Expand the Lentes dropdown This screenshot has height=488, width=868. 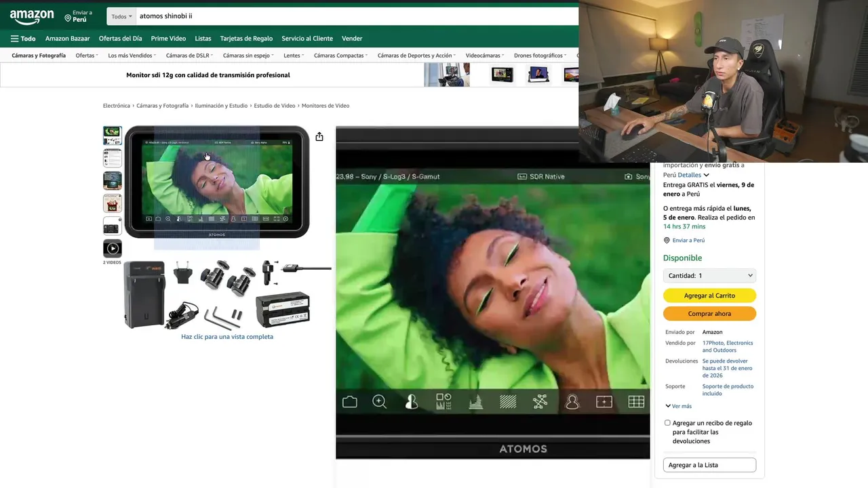coord(294,56)
